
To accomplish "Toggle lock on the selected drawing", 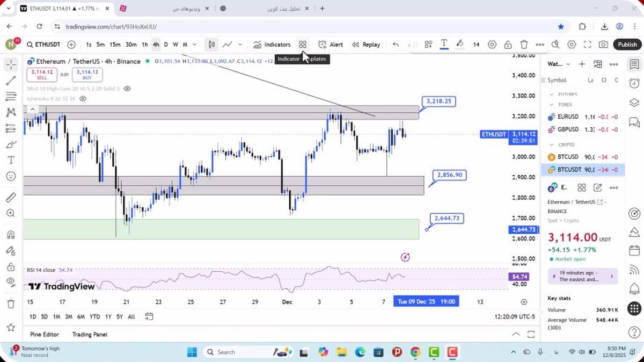I will pos(508,45).
